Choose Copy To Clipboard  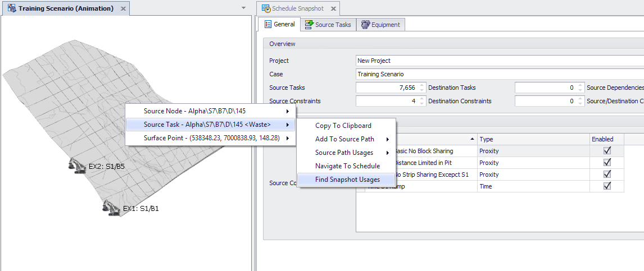[346, 126]
